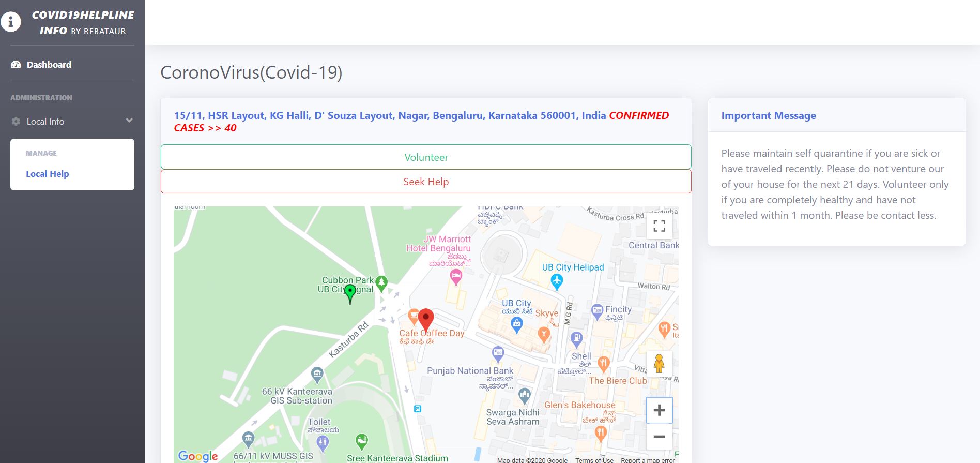Click the Central Bank label on map
980x463 pixels.
pos(653,245)
